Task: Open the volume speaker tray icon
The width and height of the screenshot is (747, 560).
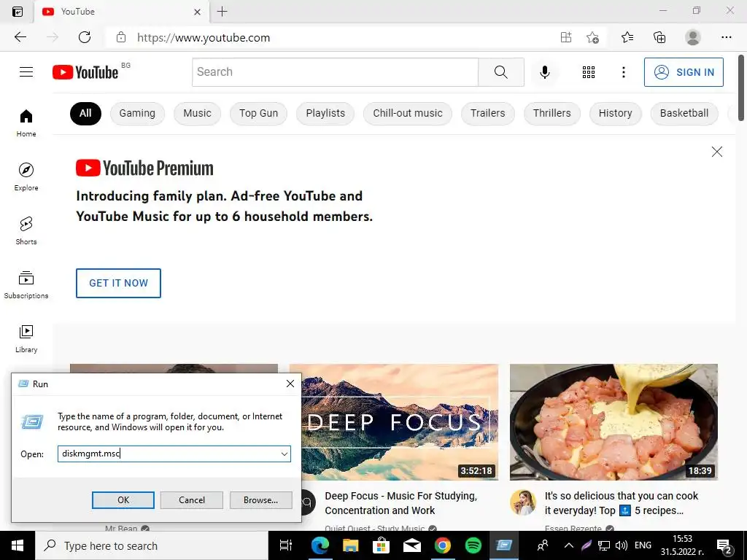Action: 622,545
